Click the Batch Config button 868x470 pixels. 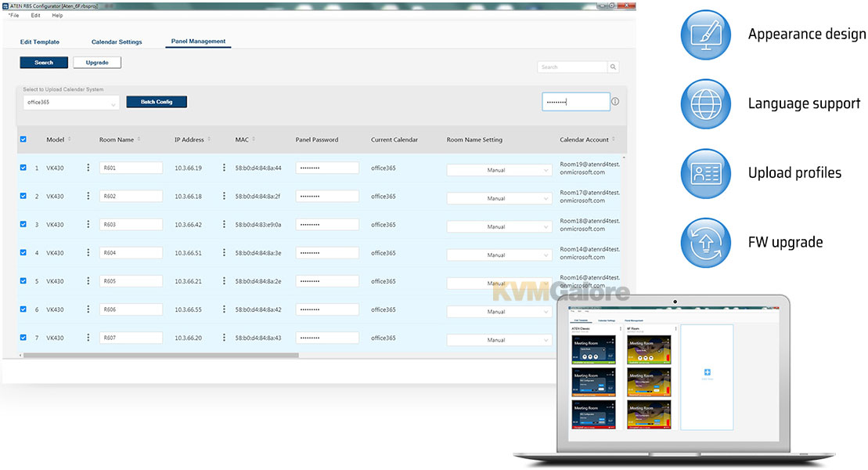click(x=157, y=102)
